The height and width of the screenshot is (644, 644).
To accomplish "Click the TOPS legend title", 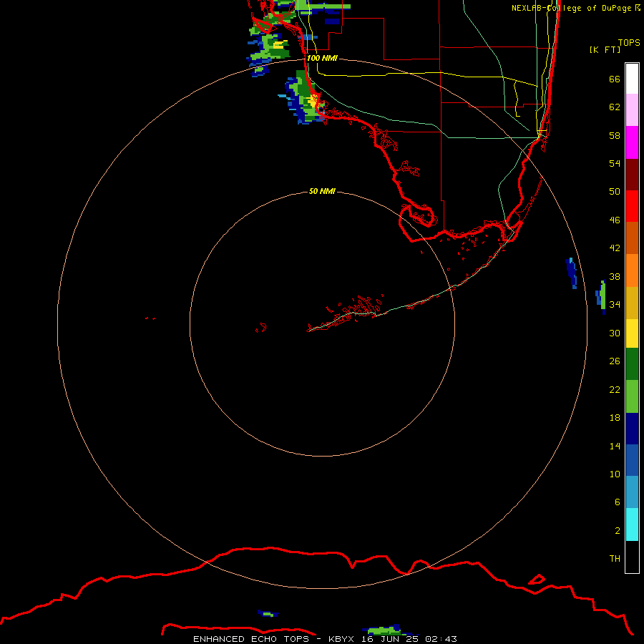I will click(x=629, y=42).
